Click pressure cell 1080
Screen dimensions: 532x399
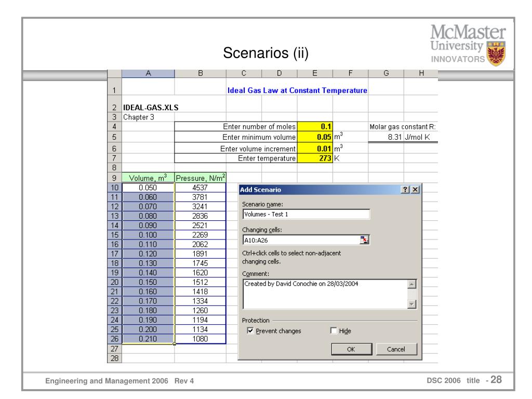201,339
